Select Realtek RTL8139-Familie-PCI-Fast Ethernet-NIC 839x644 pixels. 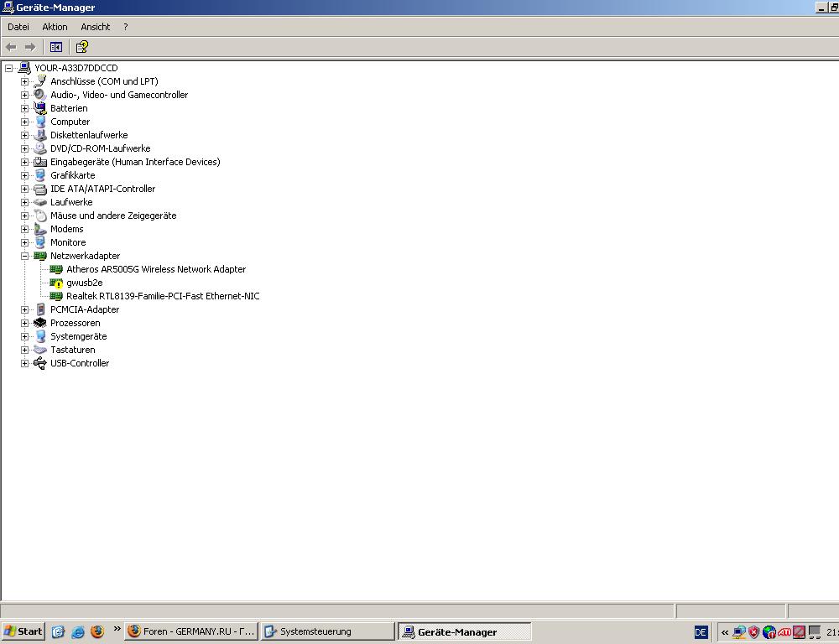coord(163,296)
